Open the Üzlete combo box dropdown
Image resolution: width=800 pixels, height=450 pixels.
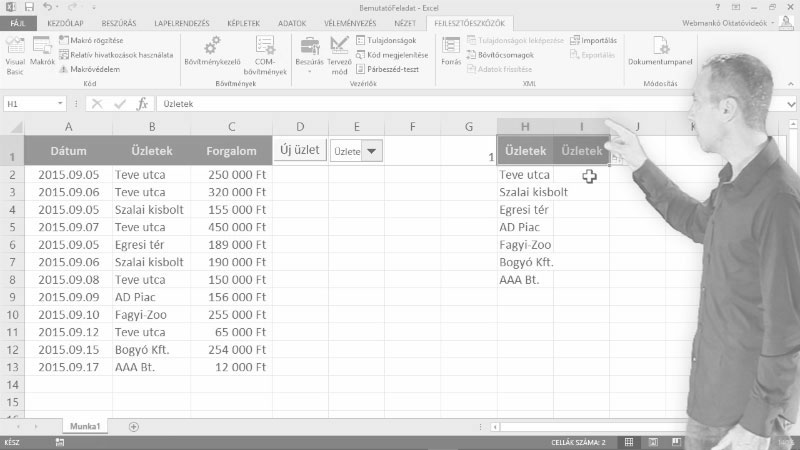pyautogui.click(x=372, y=151)
